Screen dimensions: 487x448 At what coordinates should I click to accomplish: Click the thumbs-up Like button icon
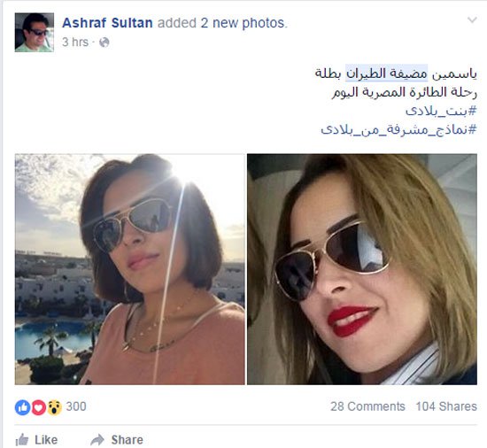pyautogui.click(x=22, y=440)
